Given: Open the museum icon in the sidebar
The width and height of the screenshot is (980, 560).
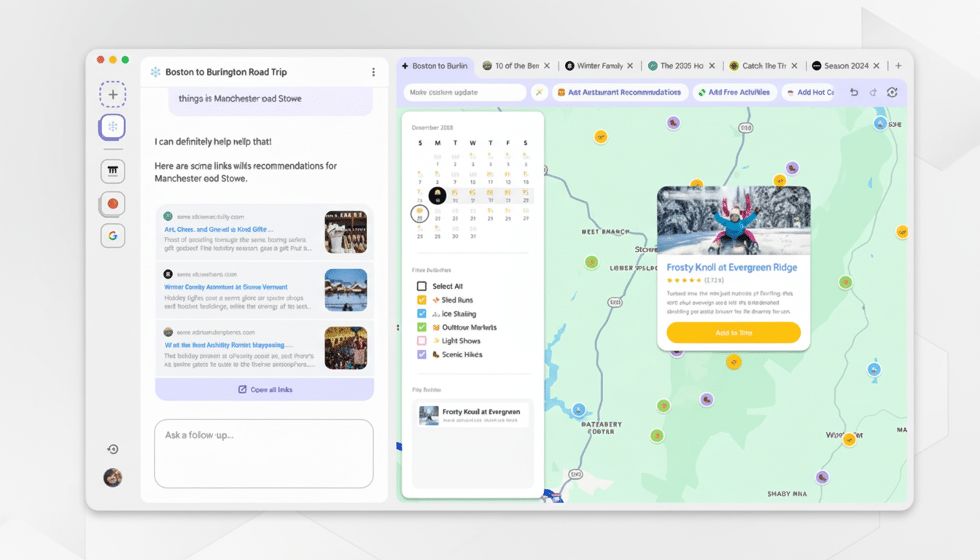Looking at the screenshot, I should (x=113, y=171).
